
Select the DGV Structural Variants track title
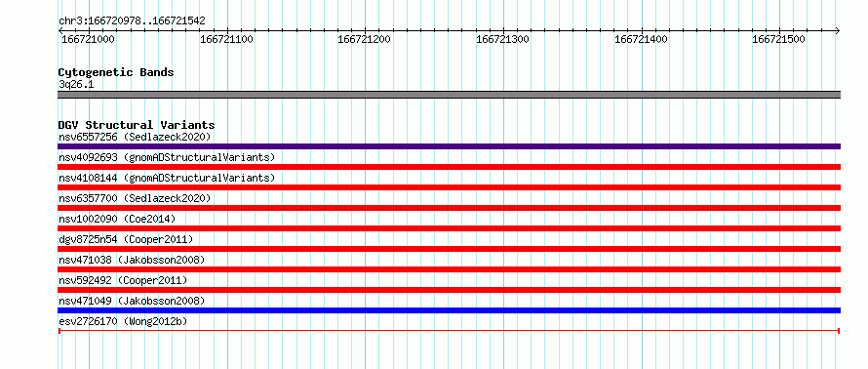(137, 125)
